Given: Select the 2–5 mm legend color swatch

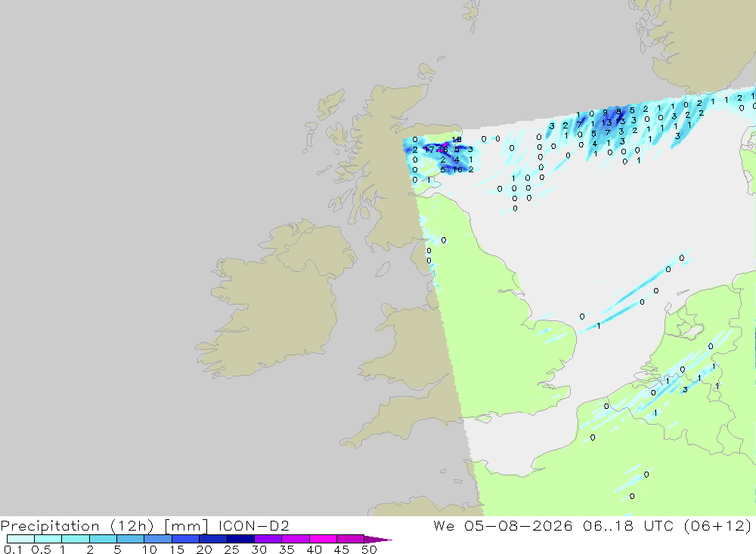Looking at the screenshot, I should click(x=103, y=539).
